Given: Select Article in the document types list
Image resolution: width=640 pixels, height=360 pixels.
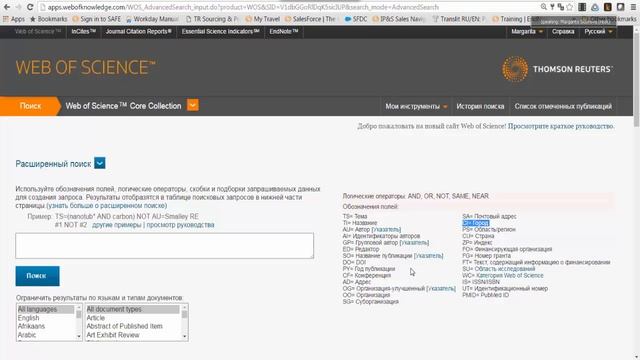Looking at the screenshot, I should [x=133, y=318].
